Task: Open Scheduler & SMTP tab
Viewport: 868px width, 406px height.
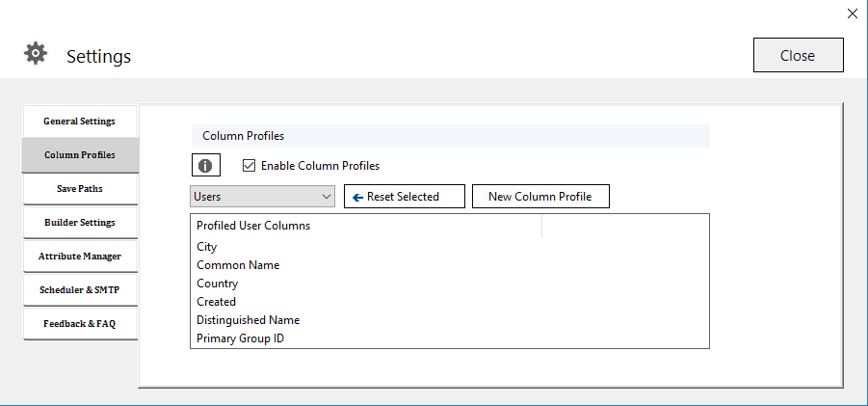Action: coord(80,290)
